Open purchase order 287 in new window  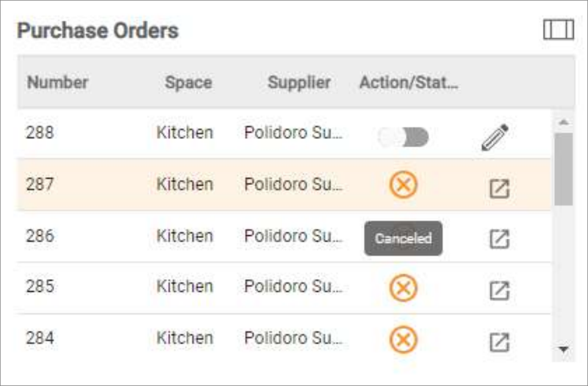tap(499, 188)
